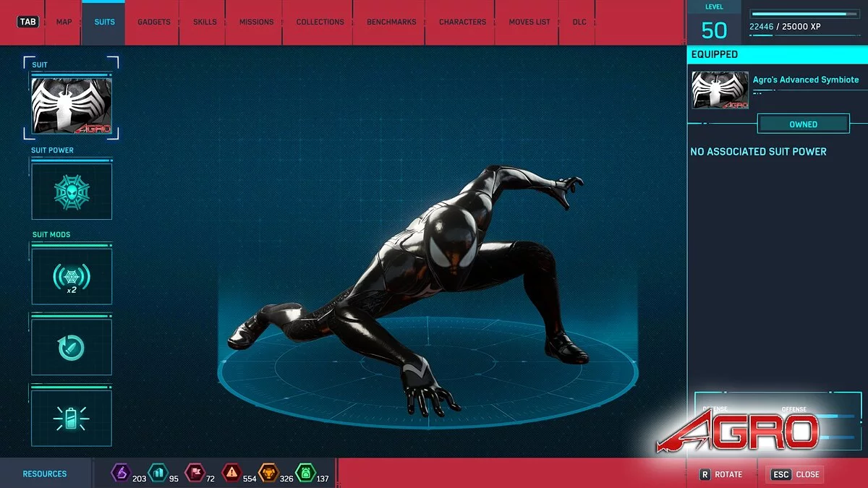Click the red crime token icon with 554
Image resolution: width=868 pixels, height=488 pixels.
point(231,473)
